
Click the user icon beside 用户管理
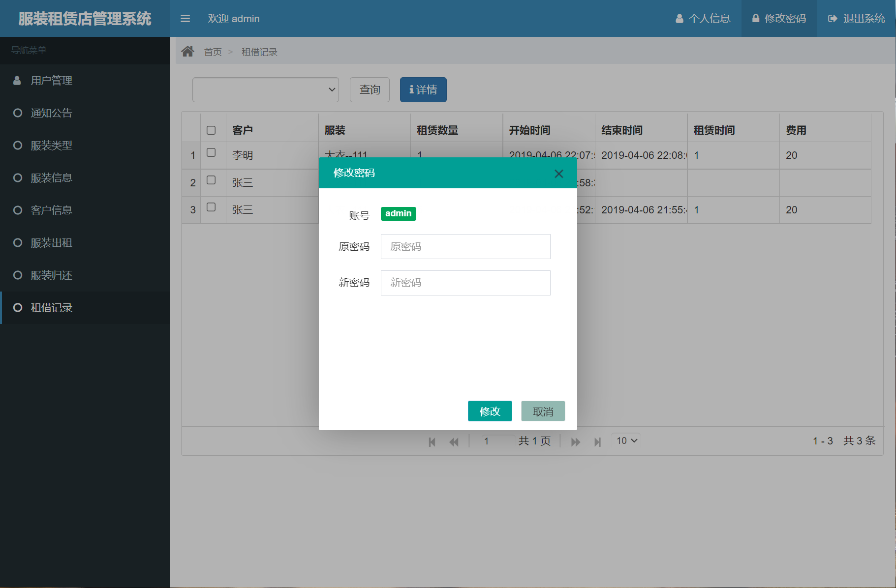[17, 80]
